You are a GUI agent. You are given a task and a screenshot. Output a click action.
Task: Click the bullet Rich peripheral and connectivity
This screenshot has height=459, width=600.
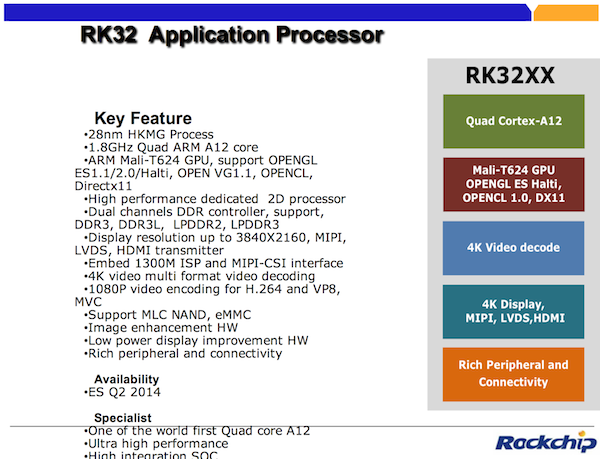point(183,353)
